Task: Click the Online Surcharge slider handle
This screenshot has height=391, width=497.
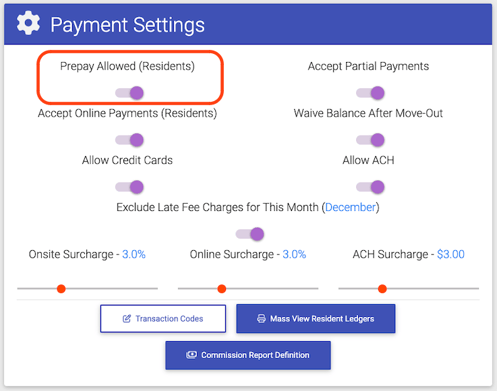Action: point(222,289)
